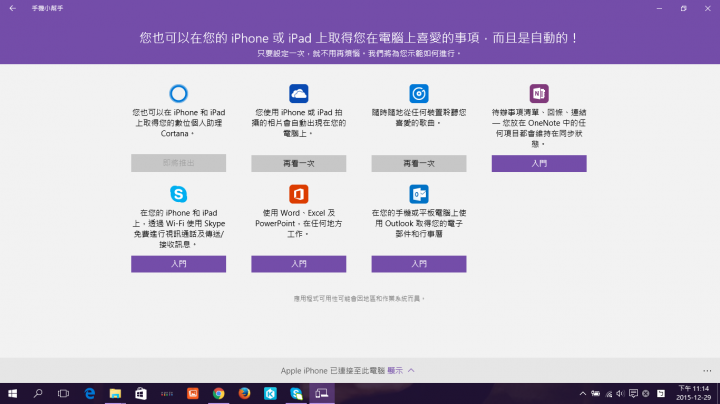720x404 pixels.
Task: Click the Phone Companion taskbar icon
Action: (x=322, y=393)
